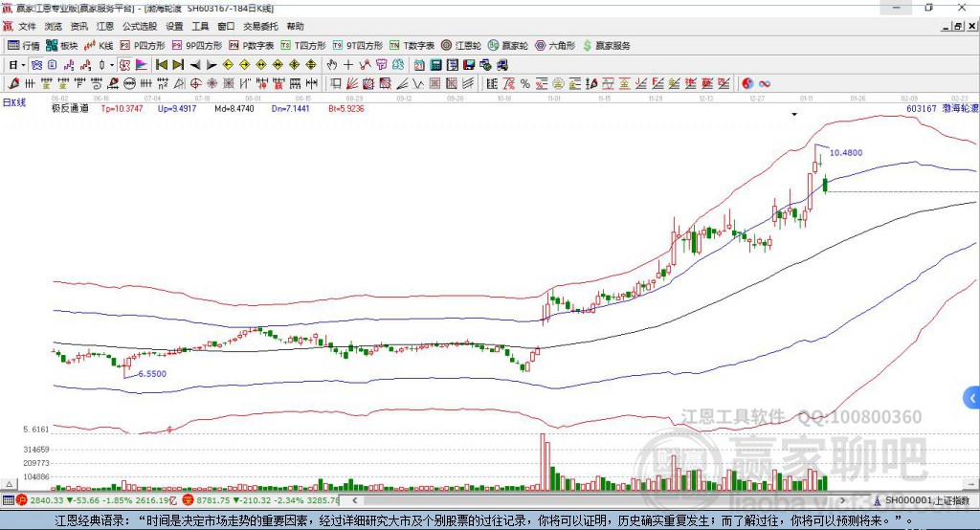Click the small black triangle chart marker

coord(794,115)
